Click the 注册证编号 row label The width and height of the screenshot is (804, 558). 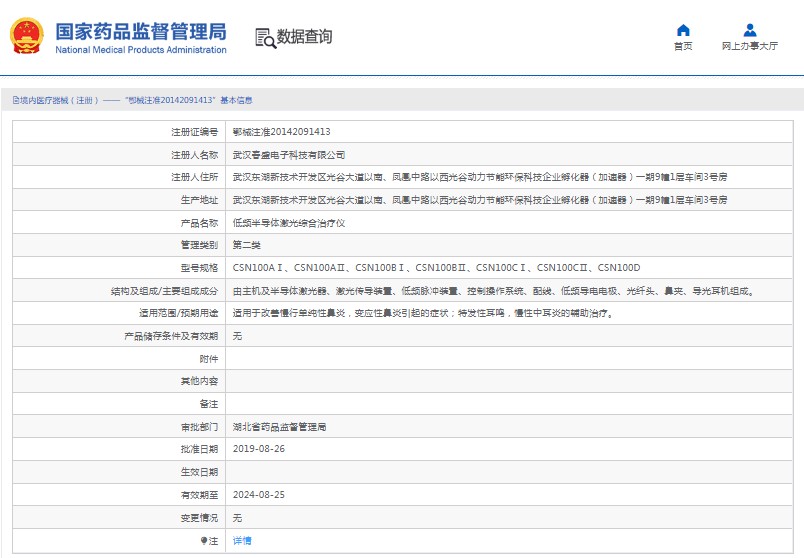(194, 132)
